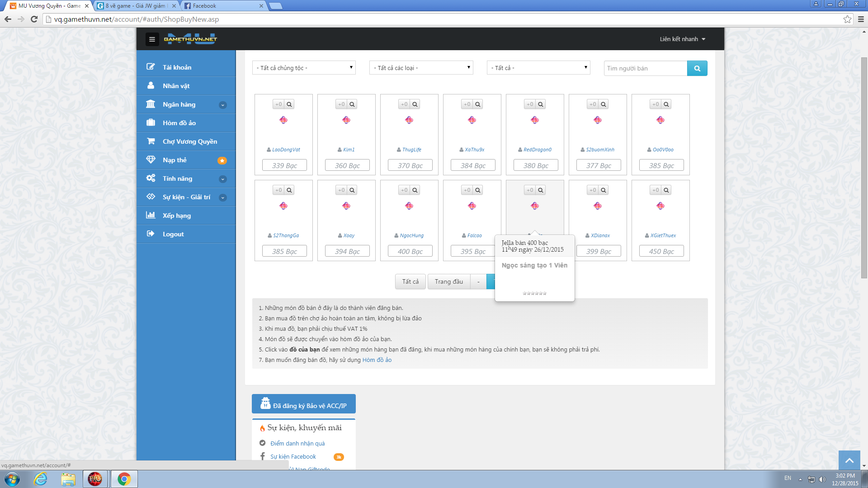Click the 'Tìm người bán' search field
This screenshot has width=868, height=488.
pos(645,68)
